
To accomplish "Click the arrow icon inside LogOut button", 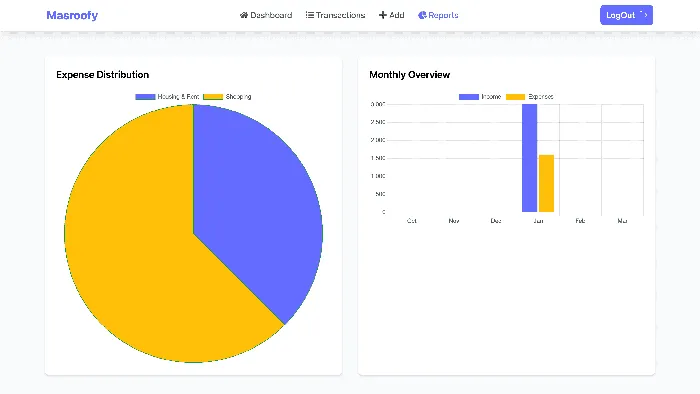I will [x=644, y=15].
